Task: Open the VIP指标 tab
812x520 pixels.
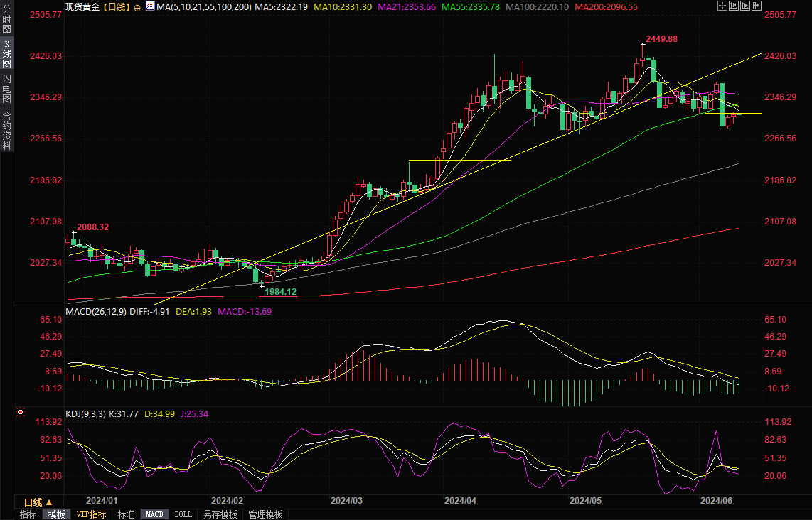Action: coord(91,514)
